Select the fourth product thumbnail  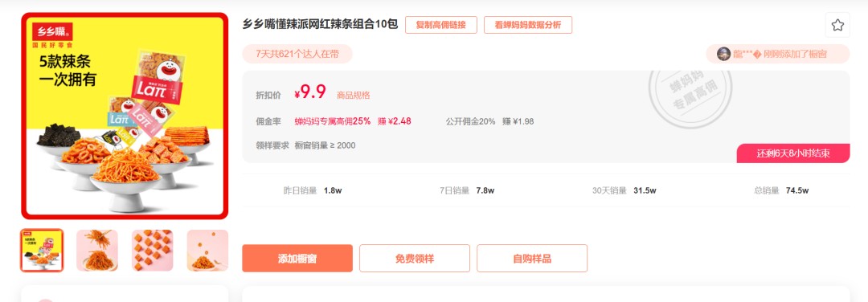click(x=207, y=251)
